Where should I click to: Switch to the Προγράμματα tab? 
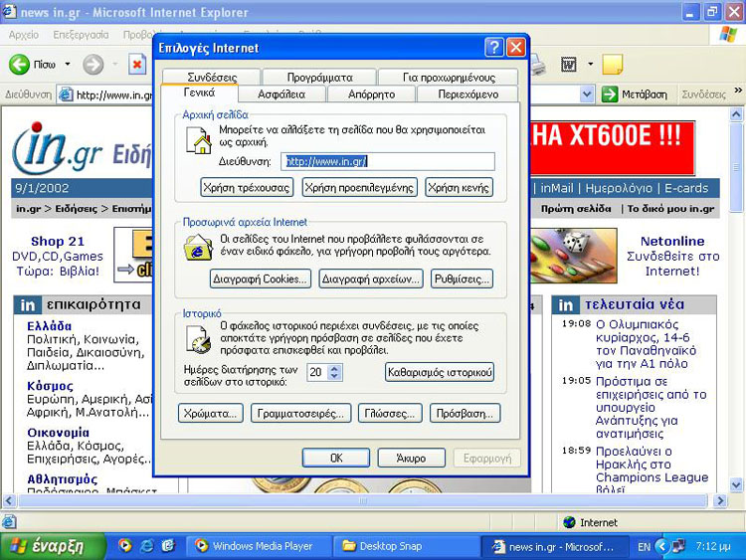pos(319,77)
